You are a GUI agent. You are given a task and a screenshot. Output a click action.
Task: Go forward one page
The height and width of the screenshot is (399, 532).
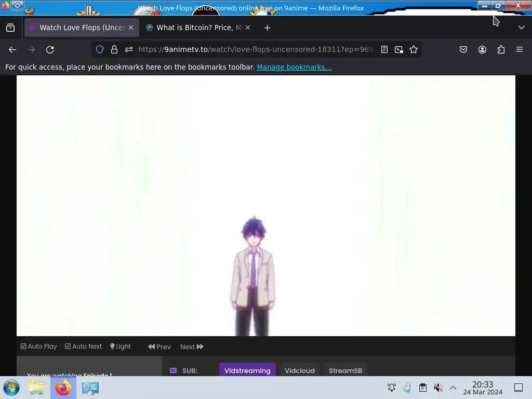31,49
